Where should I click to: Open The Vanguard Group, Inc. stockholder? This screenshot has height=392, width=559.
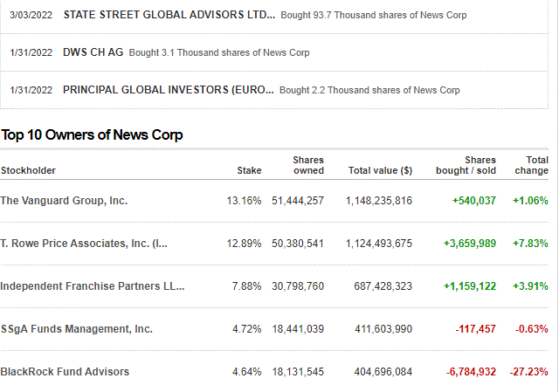pos(64,201)
